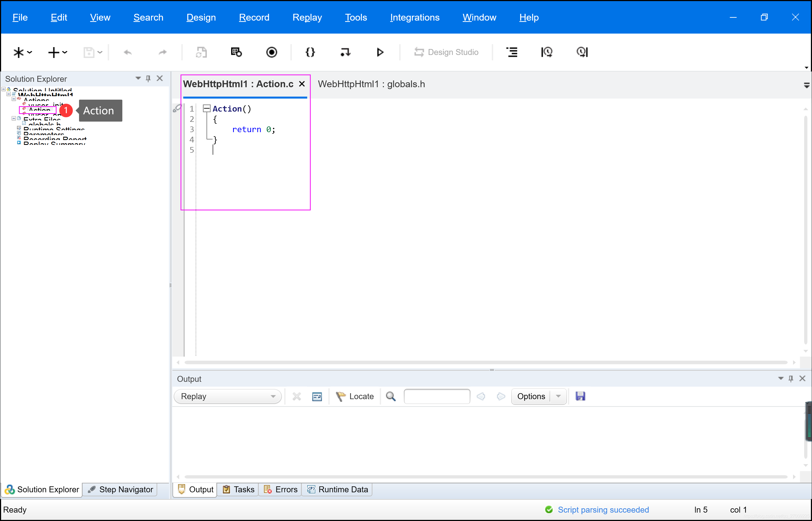Click the Action file in solution
Viewport: 812px width, 521px height.
(38, 110)
